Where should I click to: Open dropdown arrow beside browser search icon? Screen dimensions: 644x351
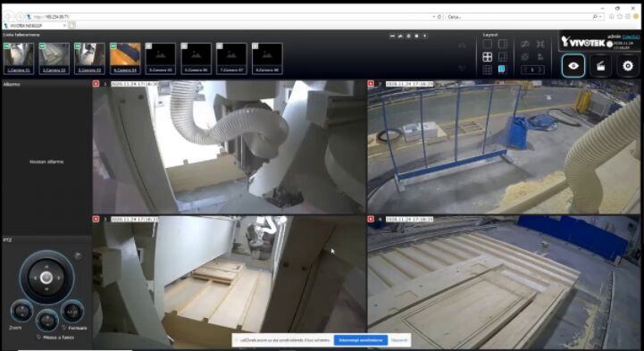click(601, 17)
